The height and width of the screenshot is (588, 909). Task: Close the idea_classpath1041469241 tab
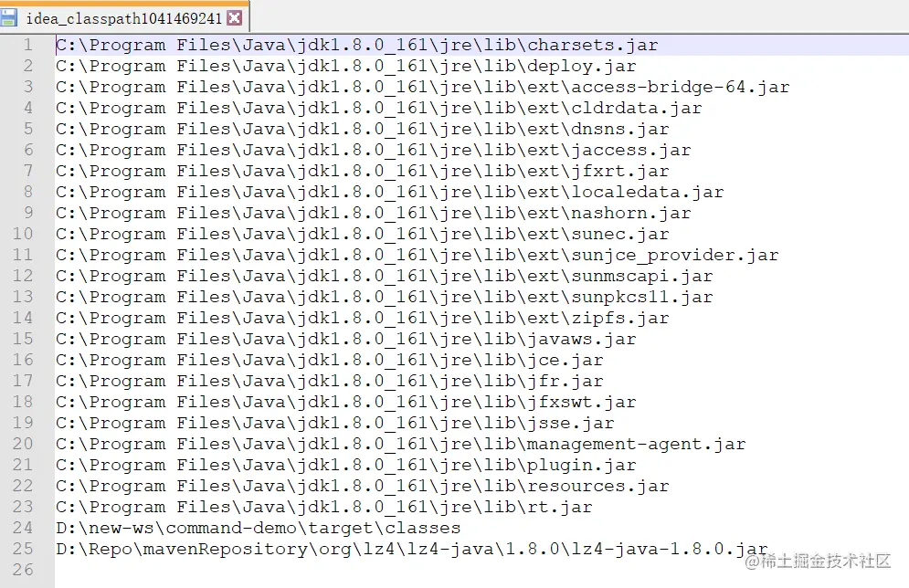tap(234, 18)
